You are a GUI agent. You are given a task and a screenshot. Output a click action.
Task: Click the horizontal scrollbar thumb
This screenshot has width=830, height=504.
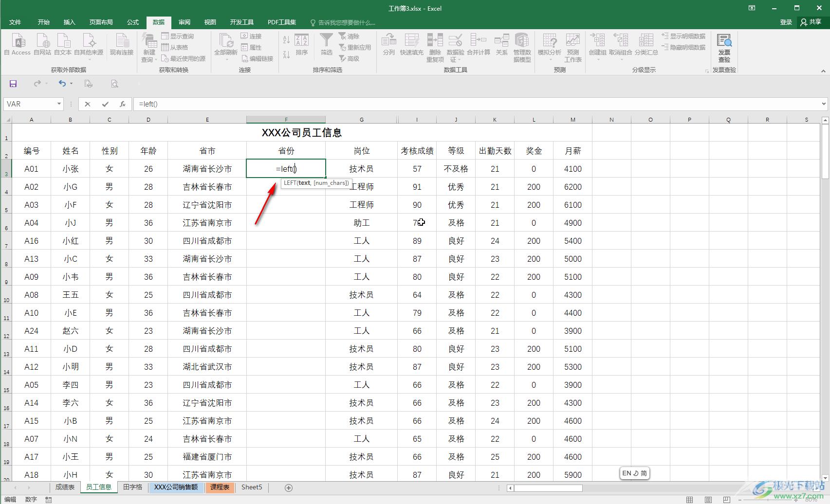click(x=548, y=488)
